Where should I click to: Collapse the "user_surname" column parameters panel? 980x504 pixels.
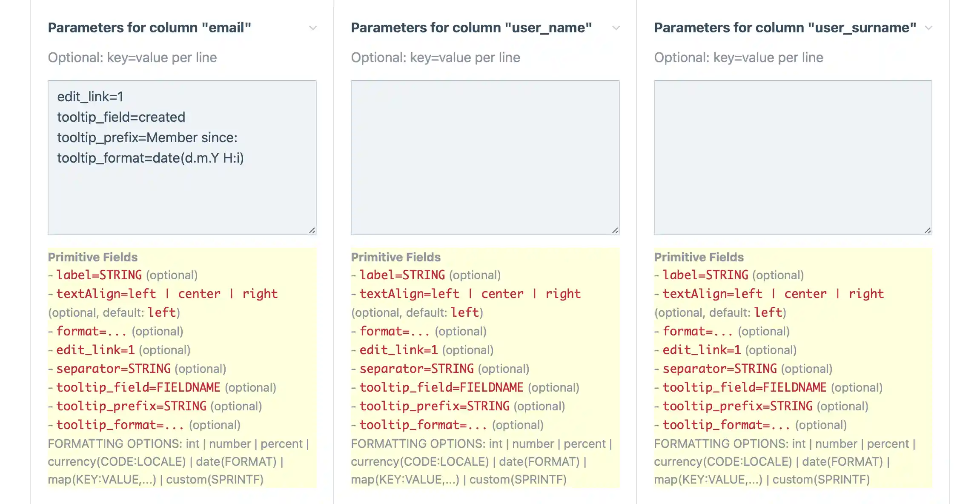tap(928, 28)
